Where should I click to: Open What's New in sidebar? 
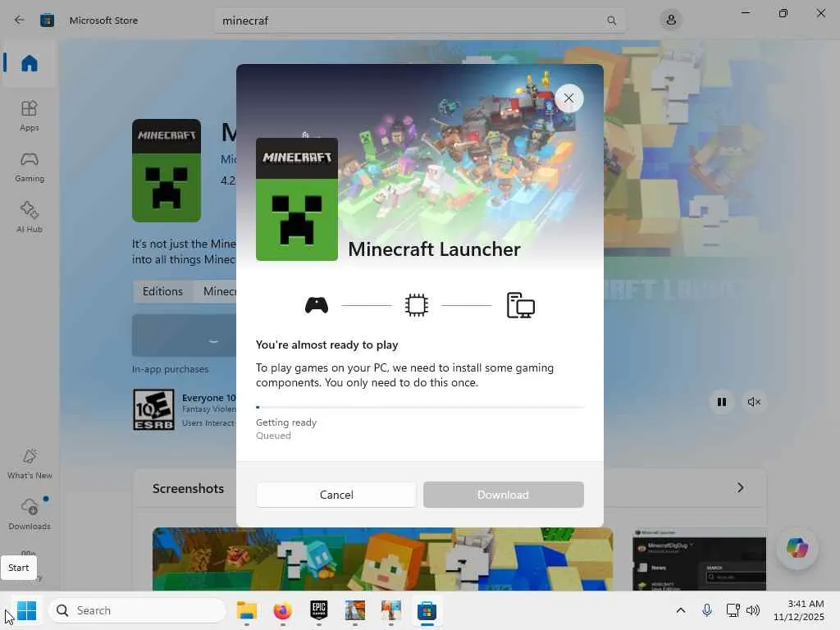point(30,463)
